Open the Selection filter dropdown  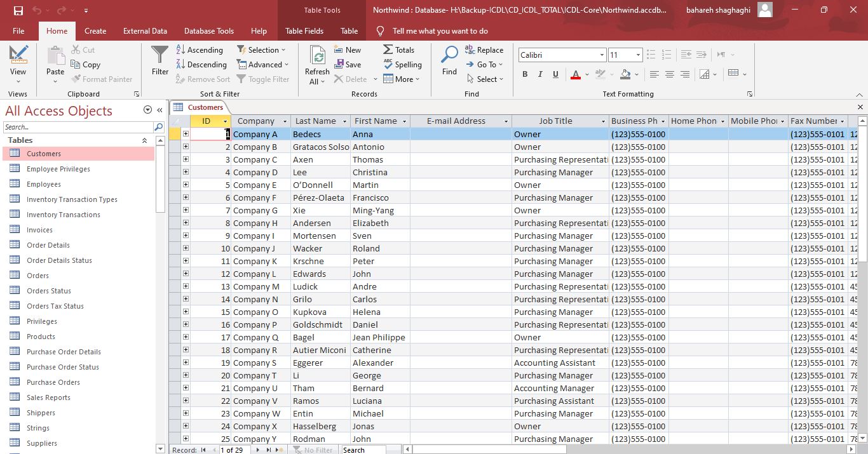point(261,50)
